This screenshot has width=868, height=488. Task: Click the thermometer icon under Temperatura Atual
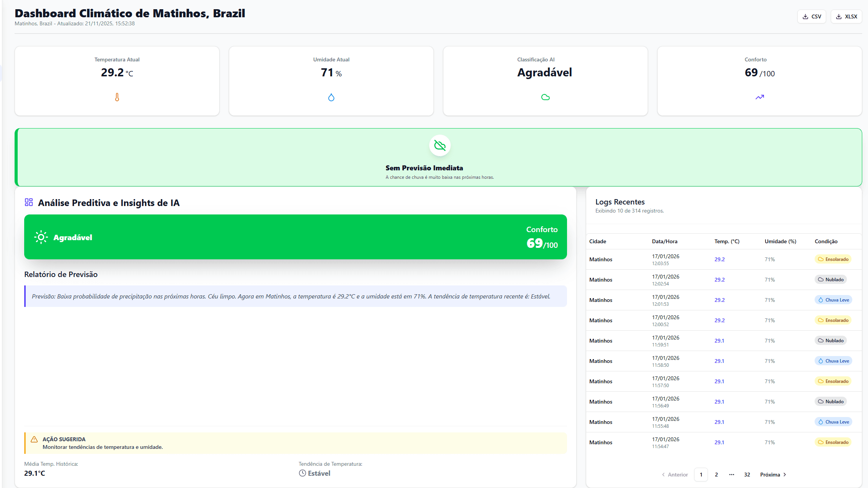(117, 97)
